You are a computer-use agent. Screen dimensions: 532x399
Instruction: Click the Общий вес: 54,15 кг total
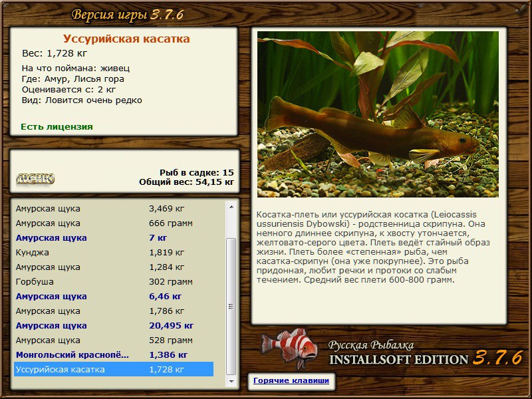click(187, 182)
